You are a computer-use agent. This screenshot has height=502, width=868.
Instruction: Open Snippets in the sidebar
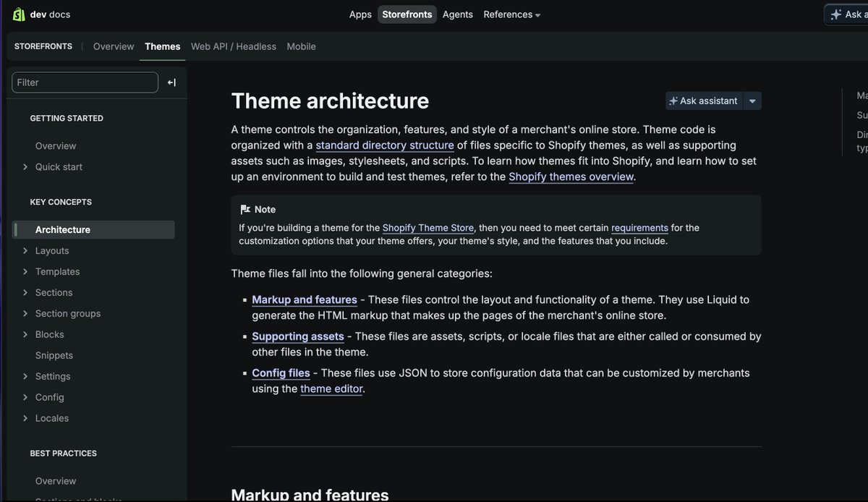point(54,356)
